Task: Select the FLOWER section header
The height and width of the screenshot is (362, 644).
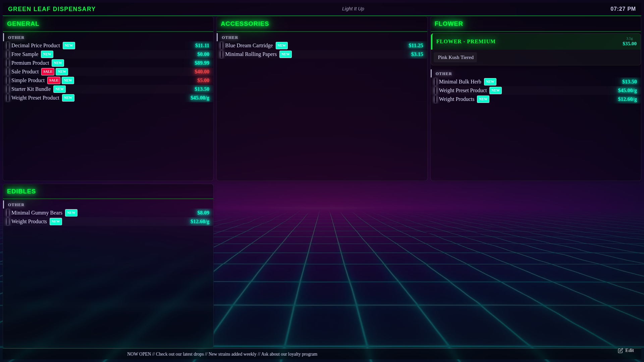Action: point(449,24)
